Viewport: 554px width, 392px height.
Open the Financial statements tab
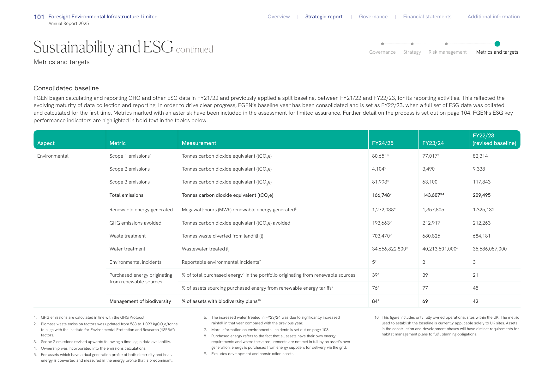[427, 17]
